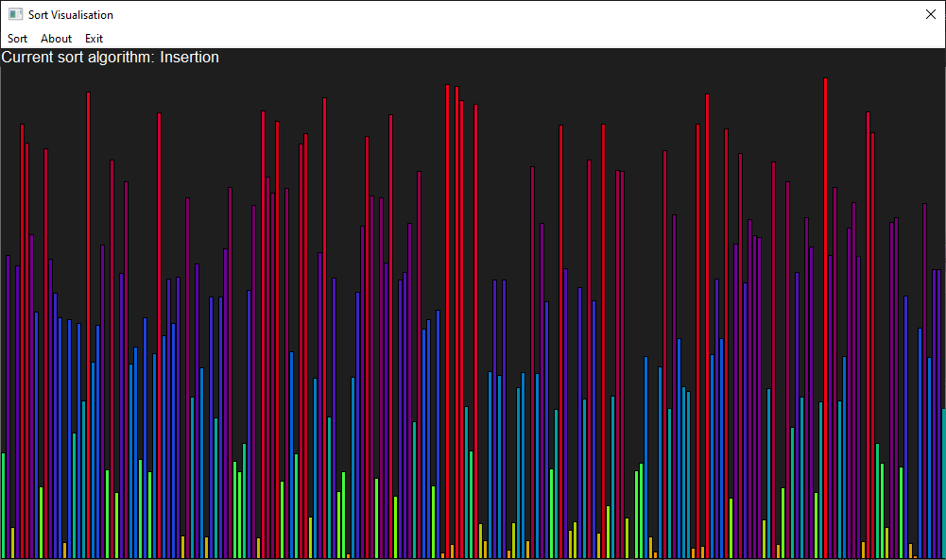This screenshot has height=560, width=946.
Task: Click the Sort Visualisation app icon
Action: [15, 15]
